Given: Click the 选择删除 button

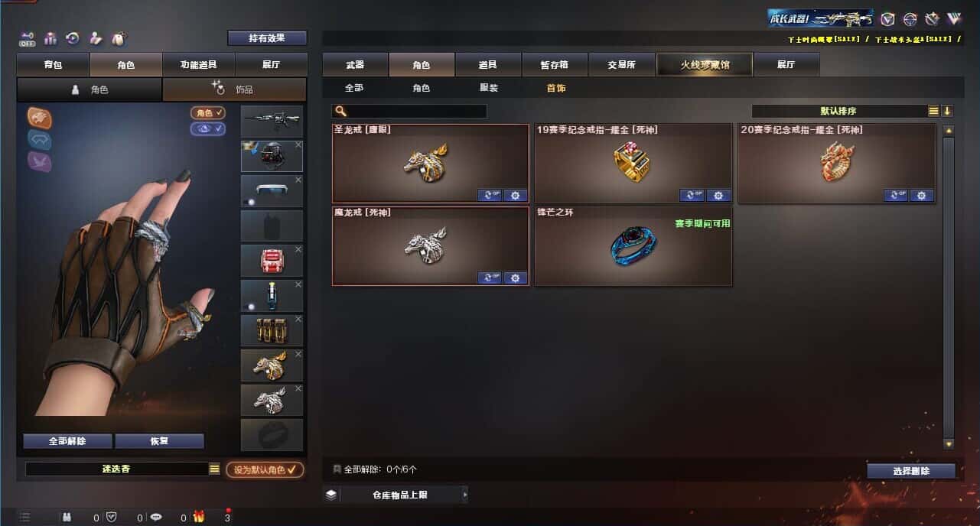Looking at the screenshot, I should (911, 471).
